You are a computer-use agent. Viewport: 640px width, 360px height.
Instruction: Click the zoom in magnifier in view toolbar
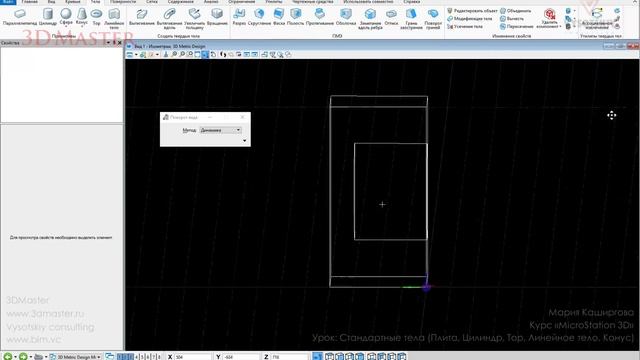(x=174, y=54)
